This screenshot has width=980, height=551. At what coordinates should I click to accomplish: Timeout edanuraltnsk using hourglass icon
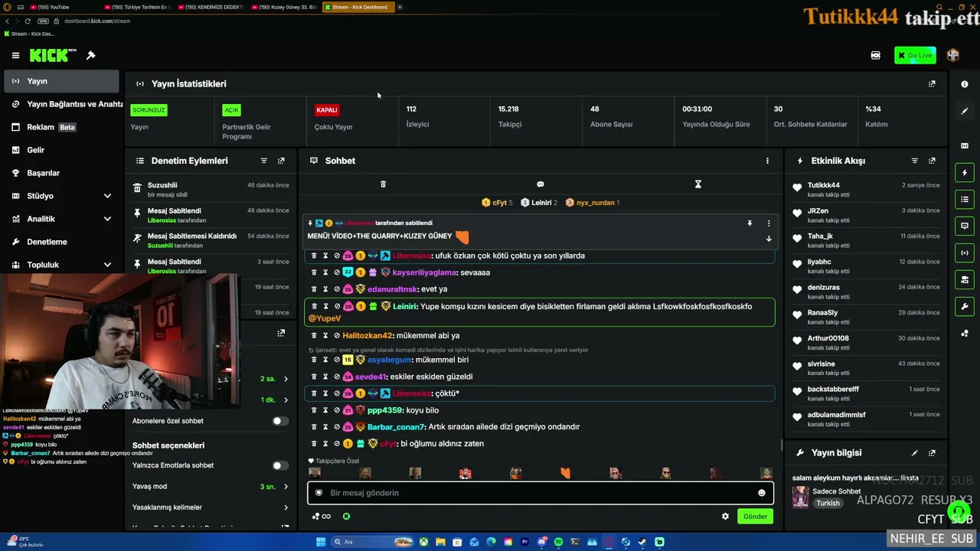[x=325, y=289]
